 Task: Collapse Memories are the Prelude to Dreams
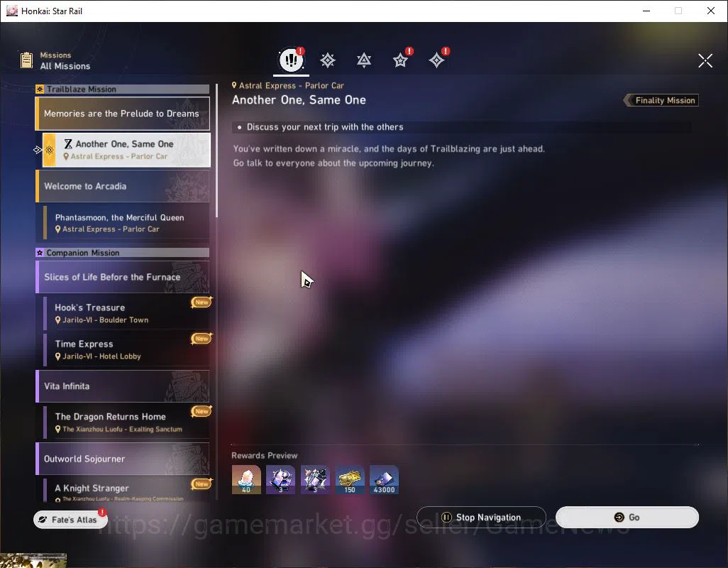(x=123, y=114)
